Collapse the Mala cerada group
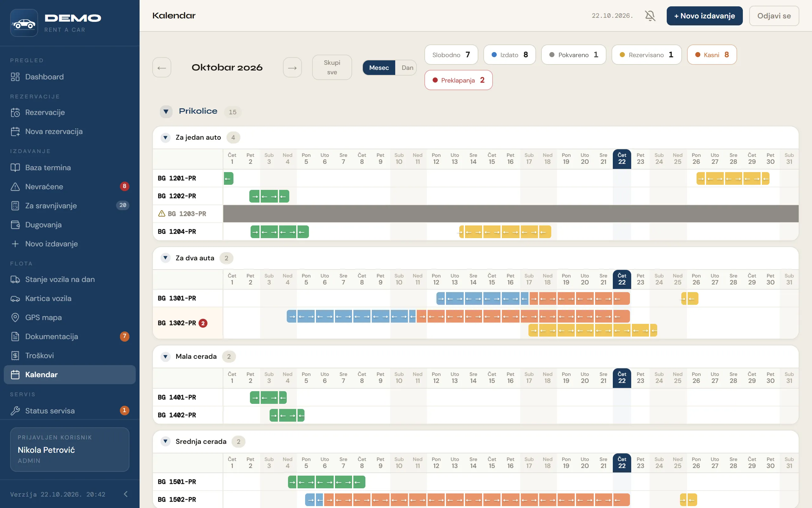Screen dimensions: 812x508 [165, 357]
